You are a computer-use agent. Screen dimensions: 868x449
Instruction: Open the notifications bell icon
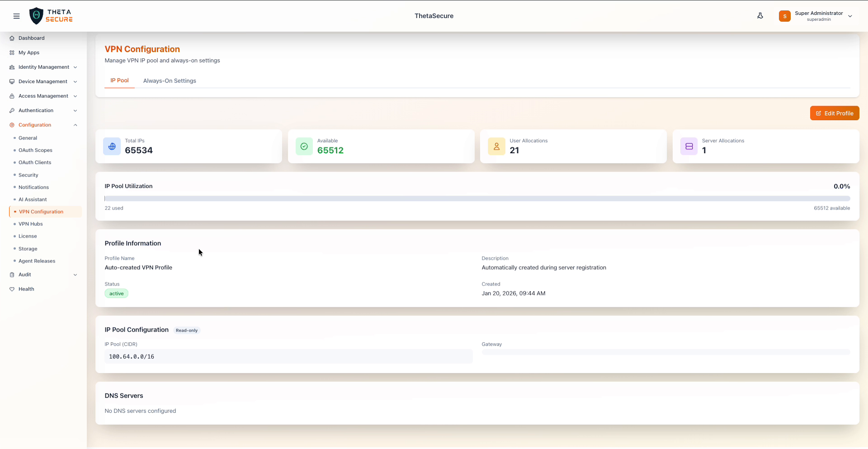coord(760,15)
